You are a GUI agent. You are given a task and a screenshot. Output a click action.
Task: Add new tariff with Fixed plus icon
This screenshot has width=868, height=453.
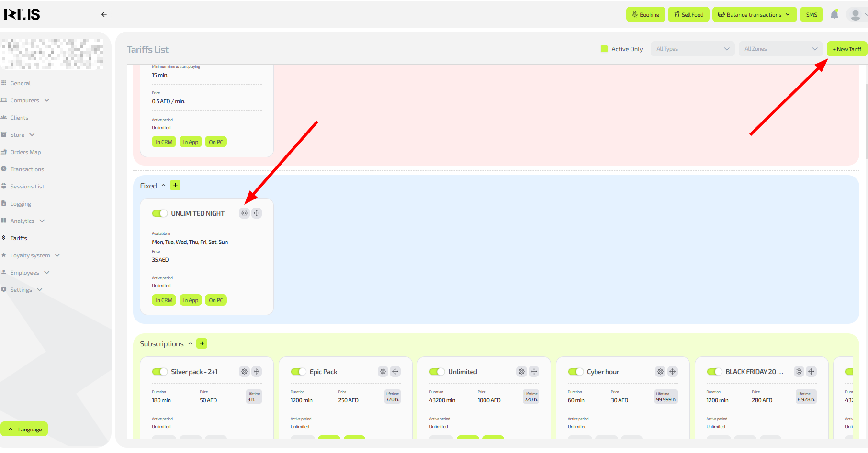point(175,186)
